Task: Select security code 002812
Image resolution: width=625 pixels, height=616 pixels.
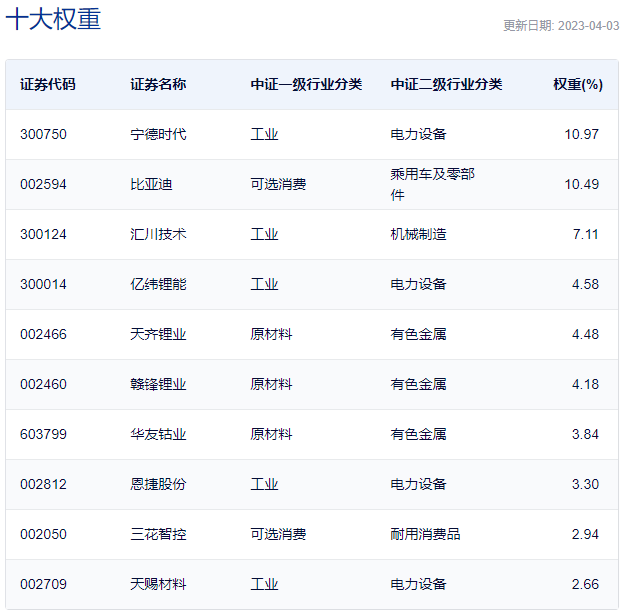Action: click(43, 485)
